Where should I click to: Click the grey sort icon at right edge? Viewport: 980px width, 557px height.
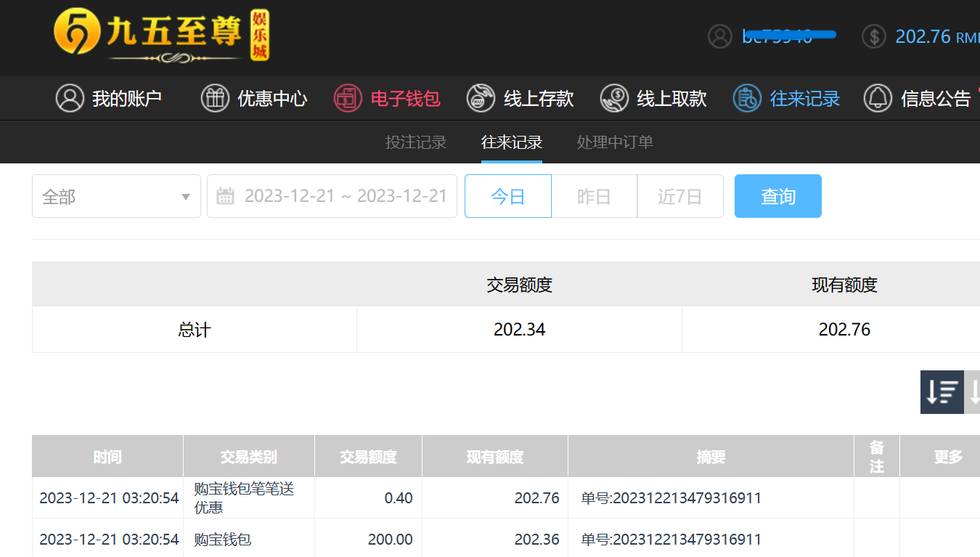point(972,392)
